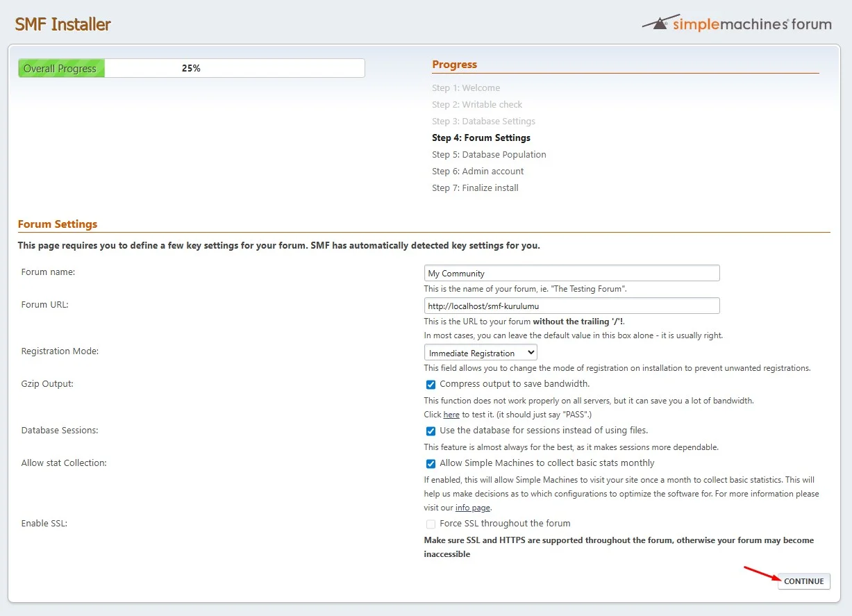This screenshot has height=616, width=852.
Task: Toggle Use the database for sessions checkbox
Action: (431, 431)
